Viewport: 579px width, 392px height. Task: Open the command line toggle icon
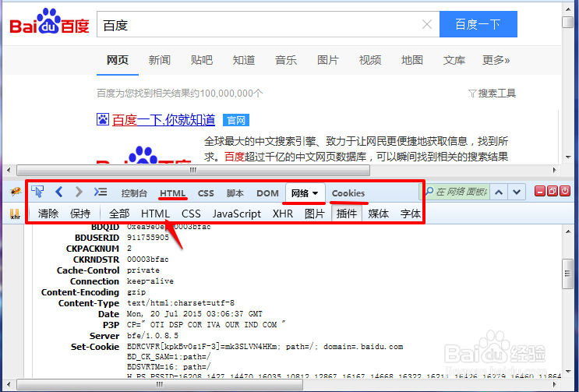tap(101, 192)
